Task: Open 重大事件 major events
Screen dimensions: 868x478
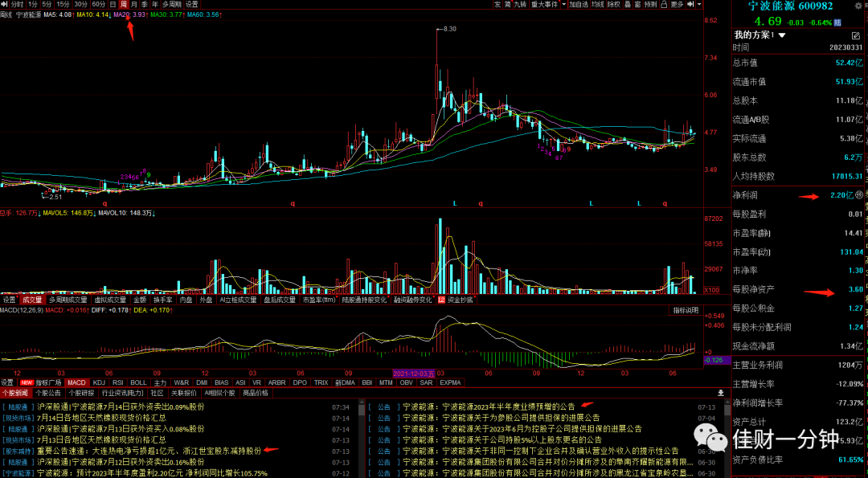Action: tap(543, 4)
